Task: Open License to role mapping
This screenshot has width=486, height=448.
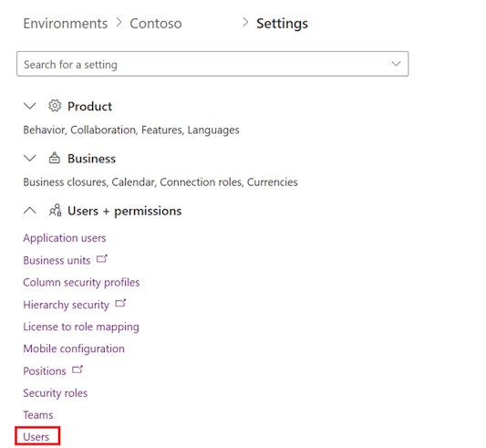Action: (x=81, y=327)
